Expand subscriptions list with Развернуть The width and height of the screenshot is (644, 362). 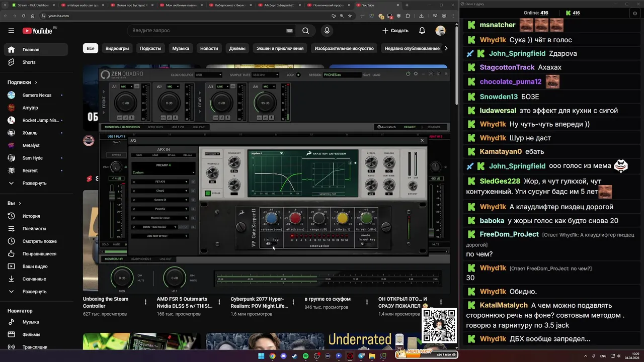click(x=36, y=183)
